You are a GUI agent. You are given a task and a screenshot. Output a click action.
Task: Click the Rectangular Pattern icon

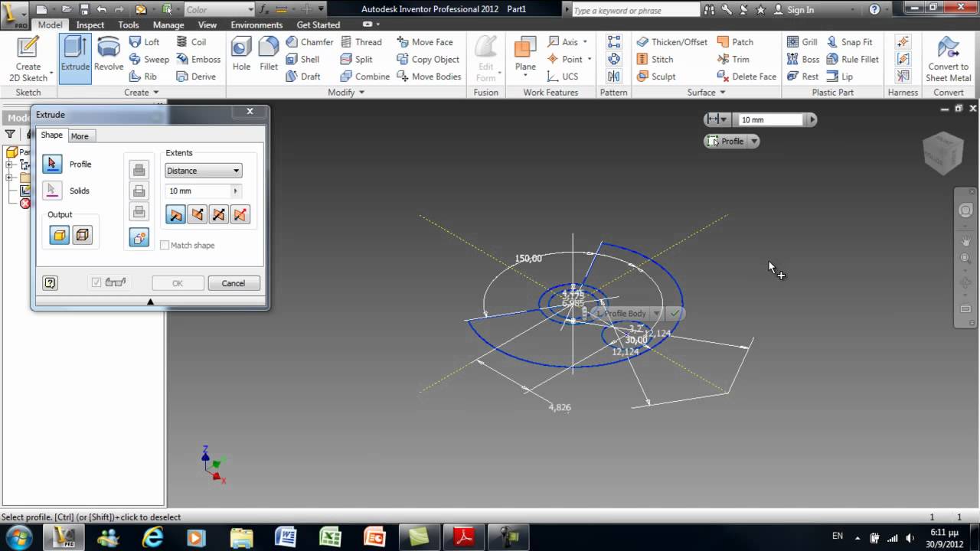pyautogui.click(x=614, y=42)
